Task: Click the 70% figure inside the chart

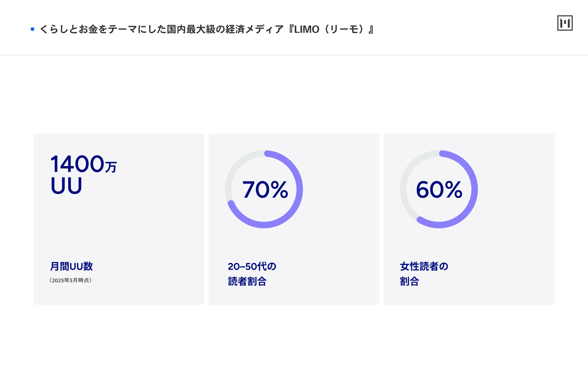Action: point(265,189)
